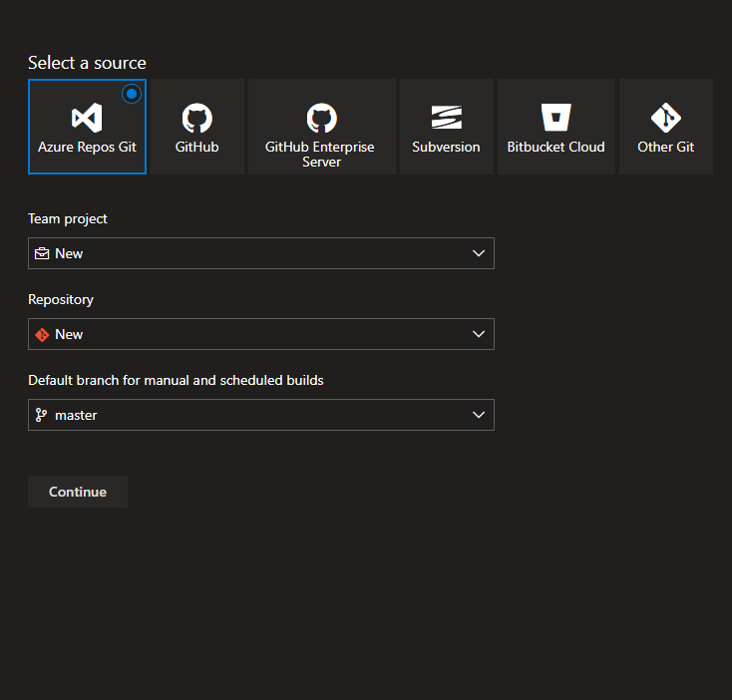
Task: Click the branch icon beside master
Action: pos(42,415)
